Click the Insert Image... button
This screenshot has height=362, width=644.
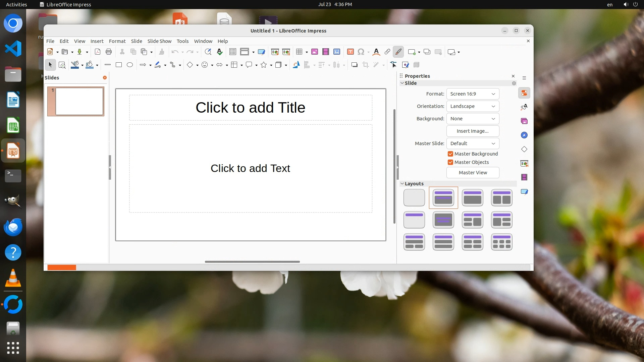click(472, 131)
